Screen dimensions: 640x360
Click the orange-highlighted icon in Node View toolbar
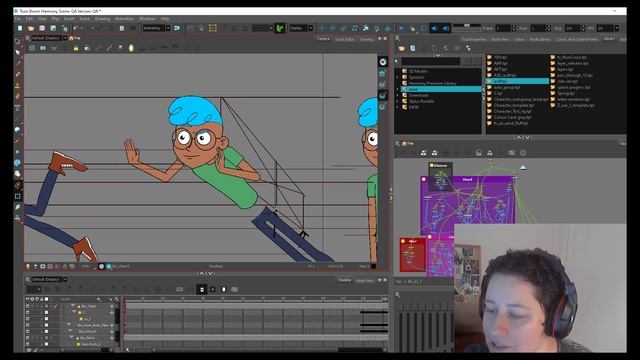point(479,153)
